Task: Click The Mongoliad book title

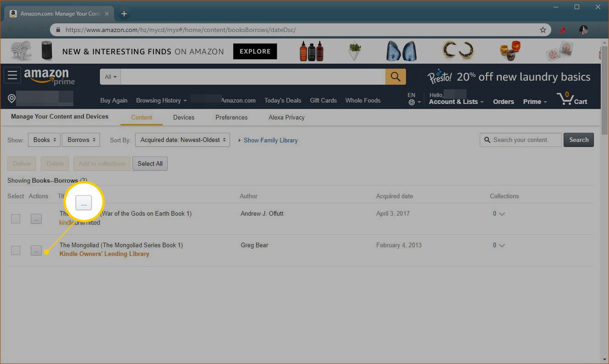Action: pyautogui.click(x=121, y=245)
